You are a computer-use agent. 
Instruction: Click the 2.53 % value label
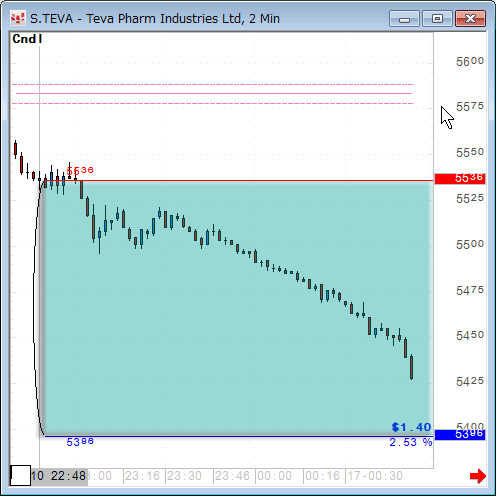point(411,442)
